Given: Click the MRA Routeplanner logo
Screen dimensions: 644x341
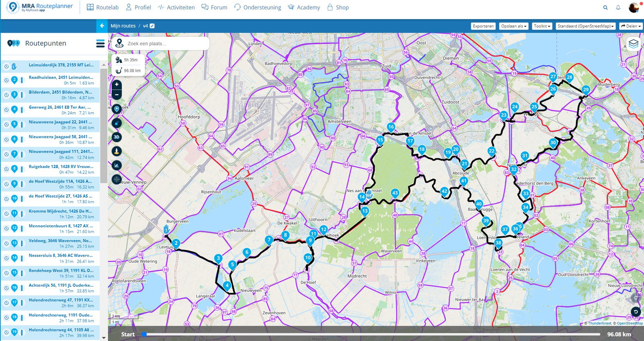Looking at the screenshot, I should 39,7.
